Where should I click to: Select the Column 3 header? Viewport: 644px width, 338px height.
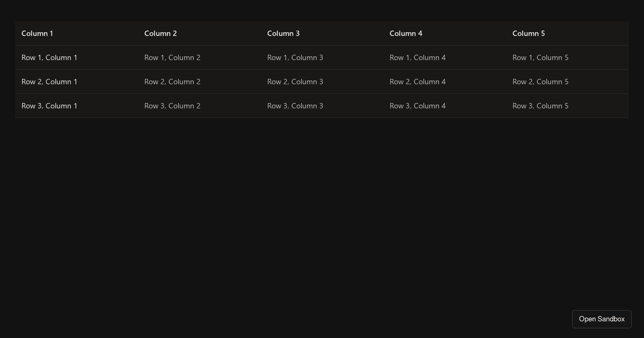[283, 33]
